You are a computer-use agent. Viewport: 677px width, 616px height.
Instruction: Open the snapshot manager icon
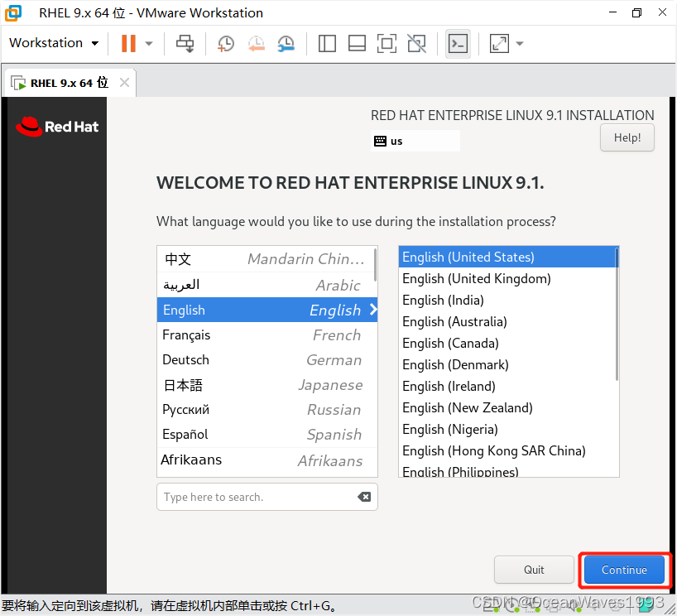pyautogui.click(x=286, y=43)
